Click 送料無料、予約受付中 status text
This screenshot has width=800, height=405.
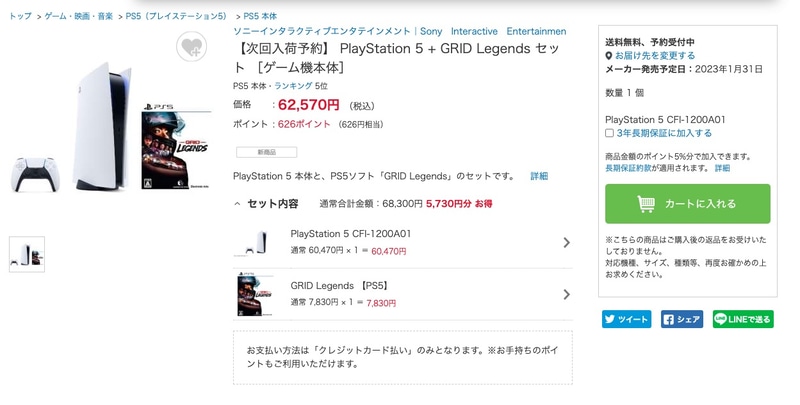[x=649, y=42]
